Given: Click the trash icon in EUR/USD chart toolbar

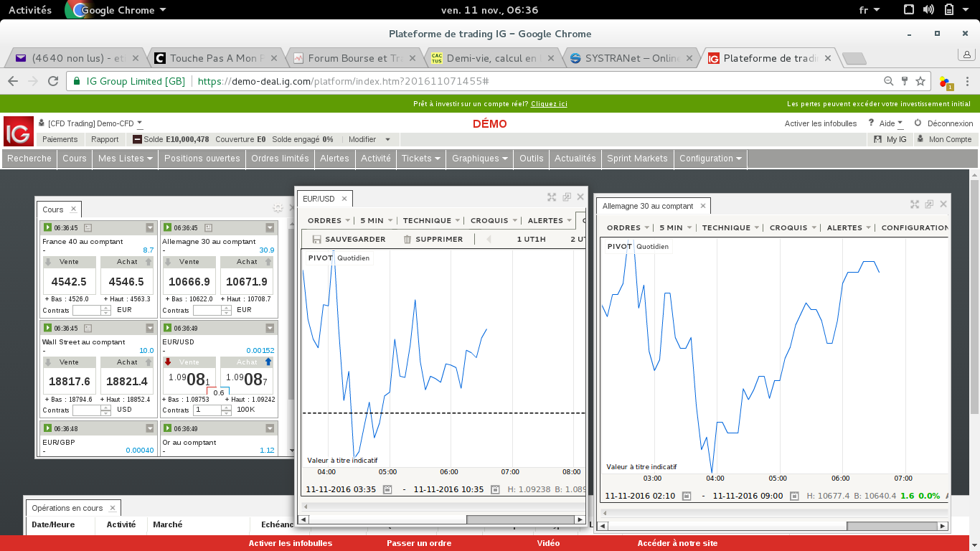Looking at the screenshot, I should coord(407,240).
